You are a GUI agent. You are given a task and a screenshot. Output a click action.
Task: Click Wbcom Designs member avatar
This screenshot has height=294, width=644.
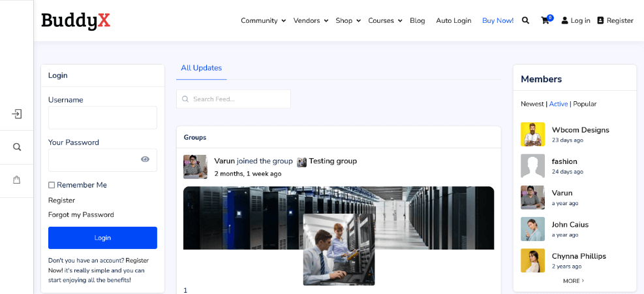(532, 134)
